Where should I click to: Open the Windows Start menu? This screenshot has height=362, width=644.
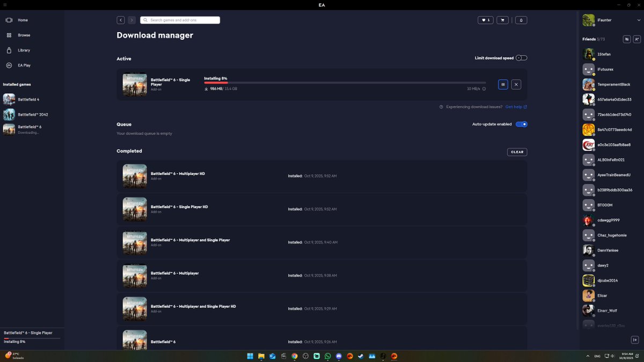click(250, 356)
